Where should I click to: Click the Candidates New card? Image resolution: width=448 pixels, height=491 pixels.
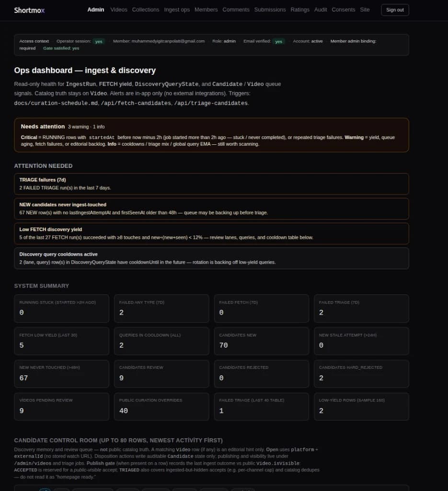262,341
